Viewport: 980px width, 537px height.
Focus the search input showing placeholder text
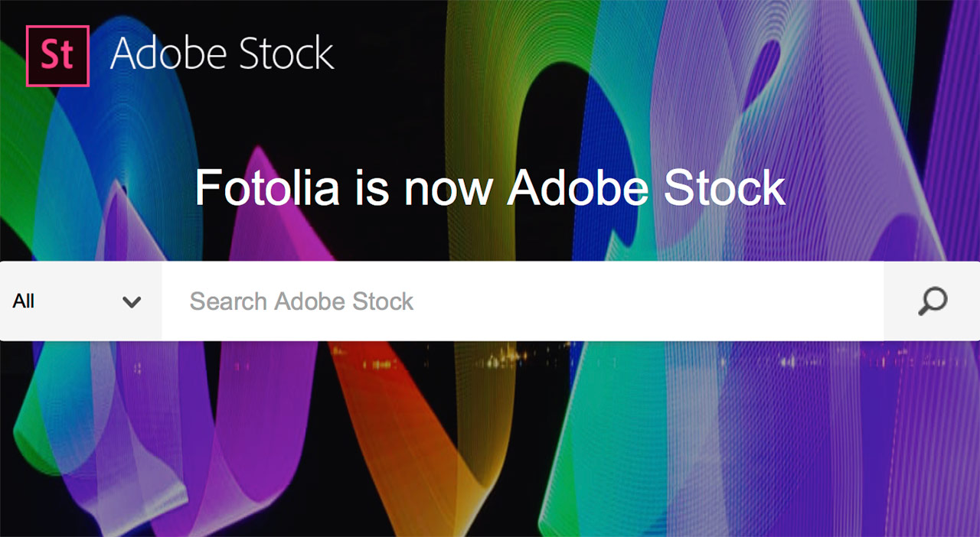pos(459,301)
